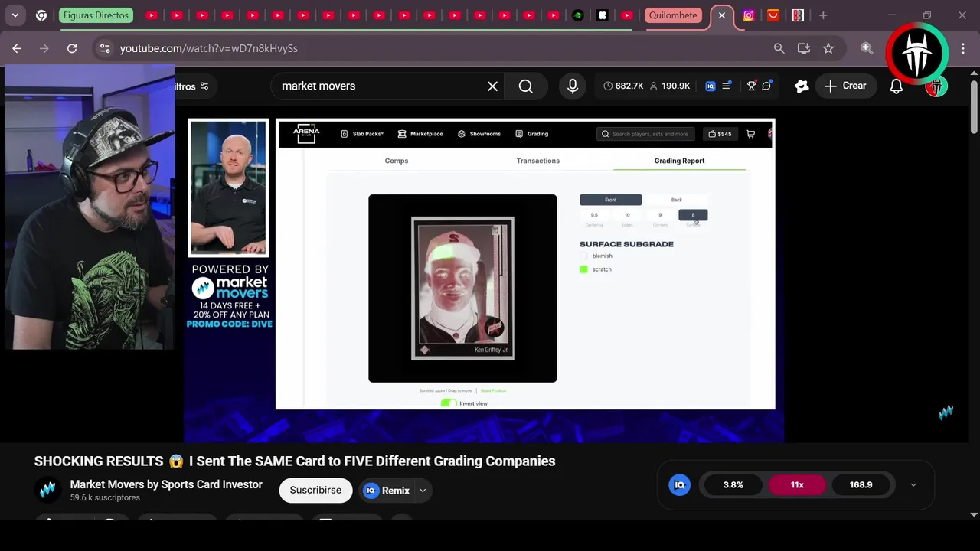Click the Crear button
The image size is (980, 551).
pos(845,86)
